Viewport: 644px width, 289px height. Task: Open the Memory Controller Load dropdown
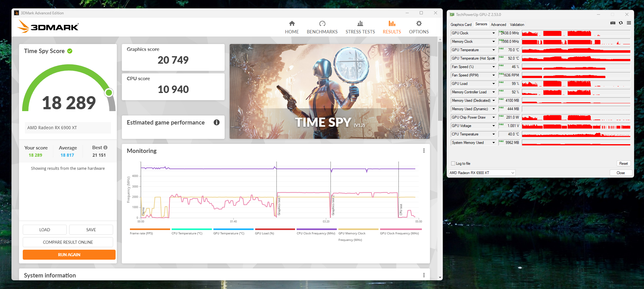pyautogui.click(x=494, y=92)
